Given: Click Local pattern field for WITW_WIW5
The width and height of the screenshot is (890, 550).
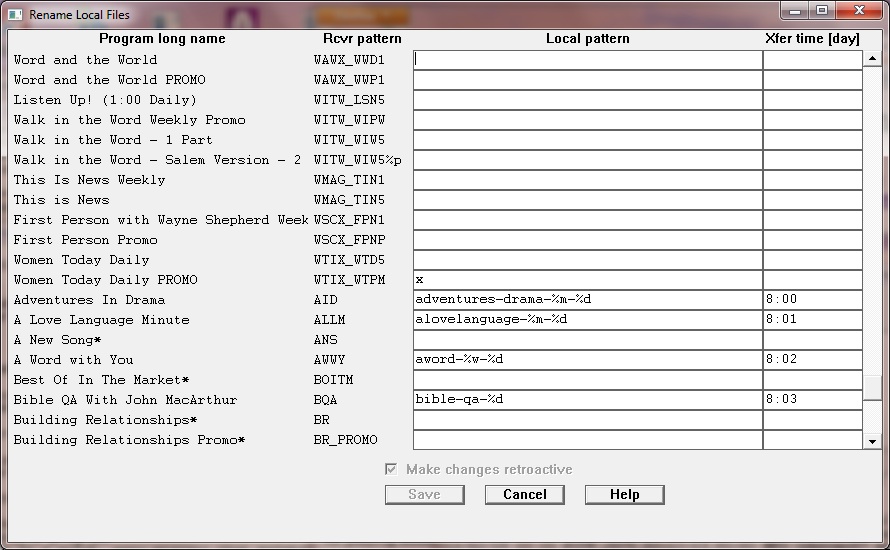Looking at the screenshot, I should [x=588, y=140].
